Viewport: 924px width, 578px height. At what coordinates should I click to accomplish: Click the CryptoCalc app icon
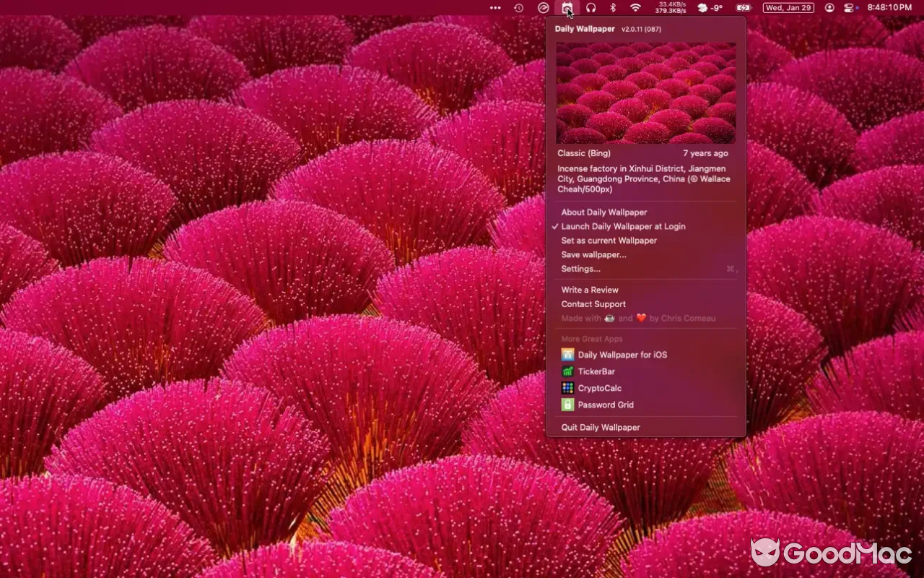pyautogui.click(x=567, y=388)
